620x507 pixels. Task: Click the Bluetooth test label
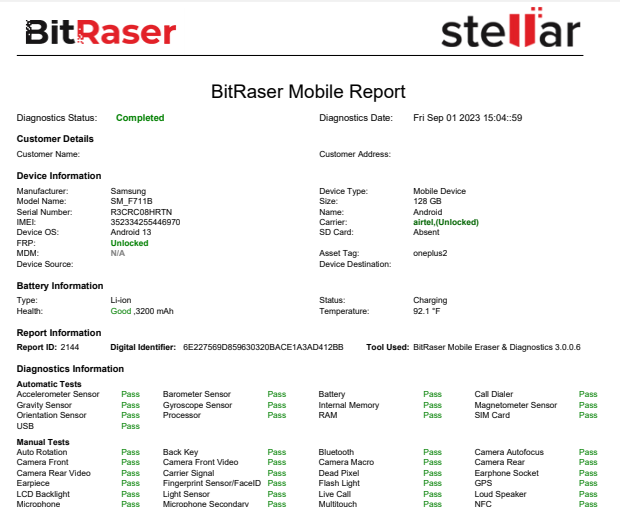[x=336, y=452]
